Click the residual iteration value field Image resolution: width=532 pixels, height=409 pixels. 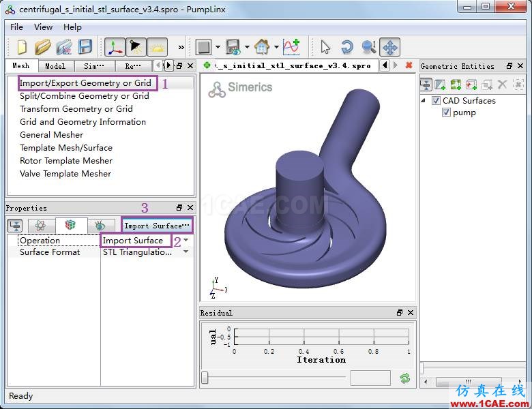point(370,378)
